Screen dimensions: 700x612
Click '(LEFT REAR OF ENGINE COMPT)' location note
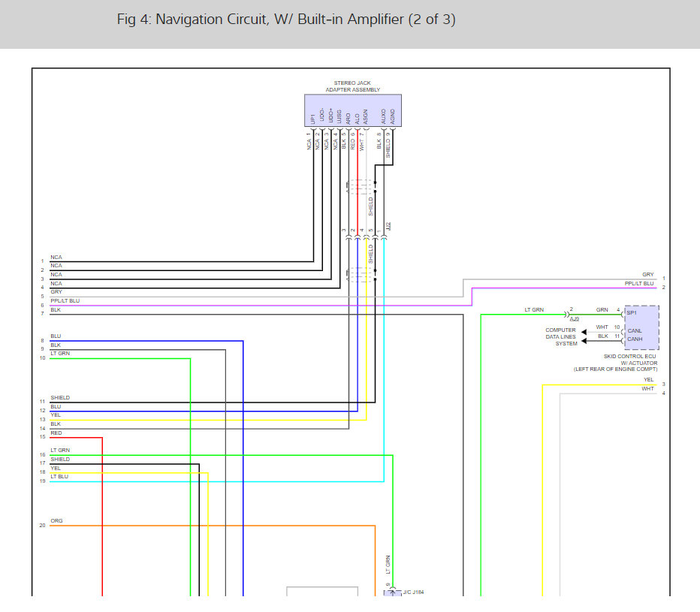point(616,369)
